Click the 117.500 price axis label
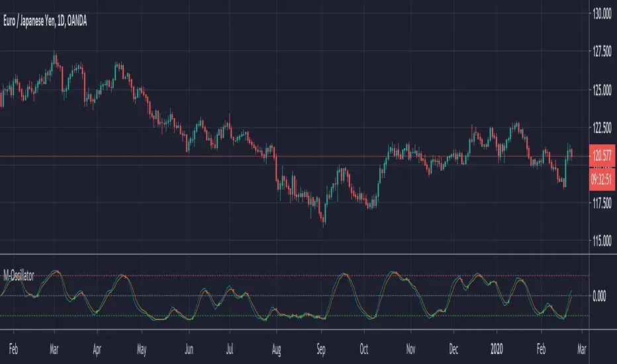This screenshot has height=364, width=617. (x=602, y=203)
